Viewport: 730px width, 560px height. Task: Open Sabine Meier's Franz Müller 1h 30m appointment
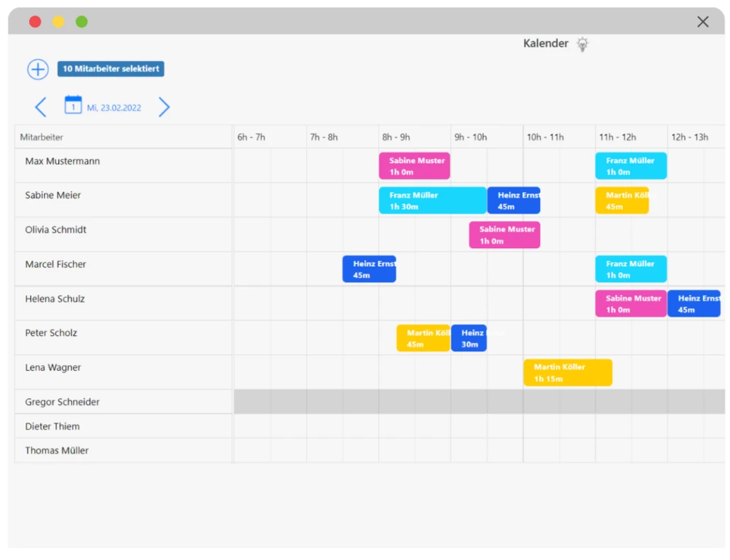coord(432,201)
